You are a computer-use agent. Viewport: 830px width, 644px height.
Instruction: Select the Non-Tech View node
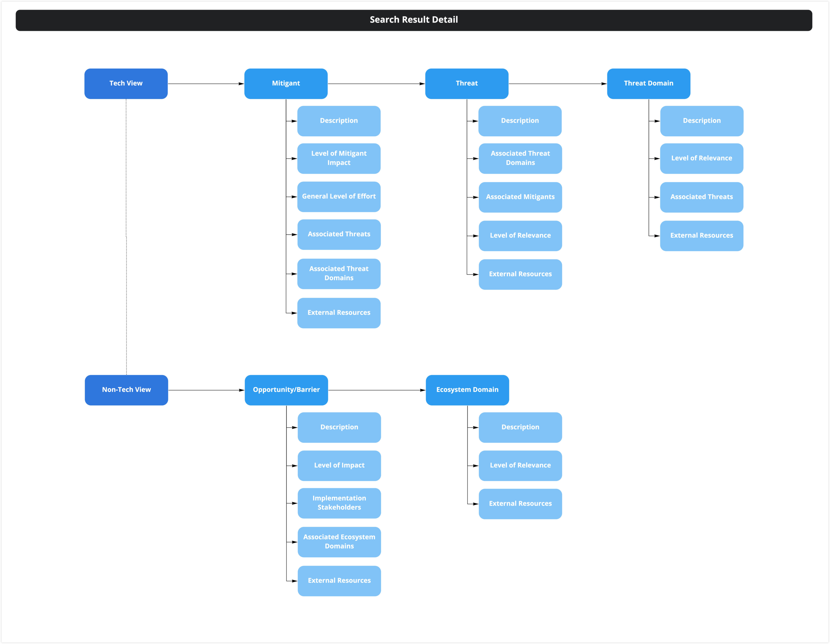[126, 390]
